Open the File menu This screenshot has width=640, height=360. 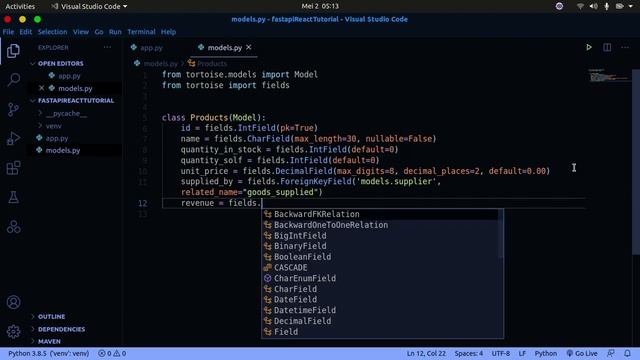pyautogui.click(x=8, y=32)
